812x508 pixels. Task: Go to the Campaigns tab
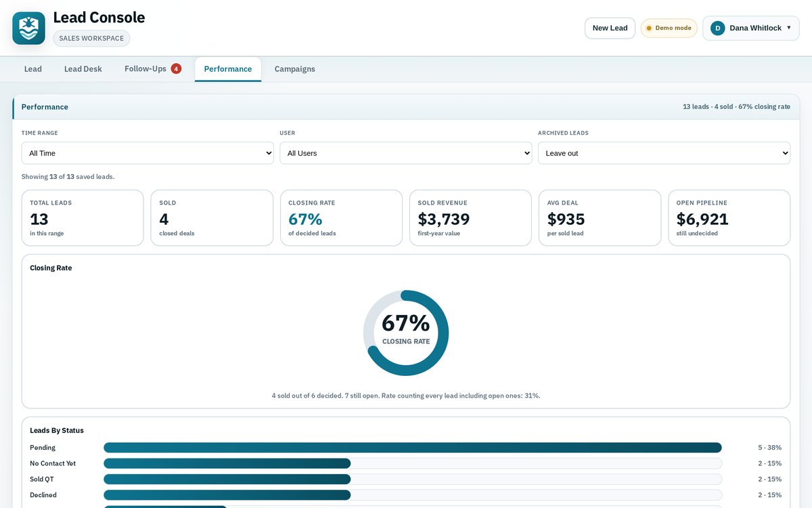295,69
